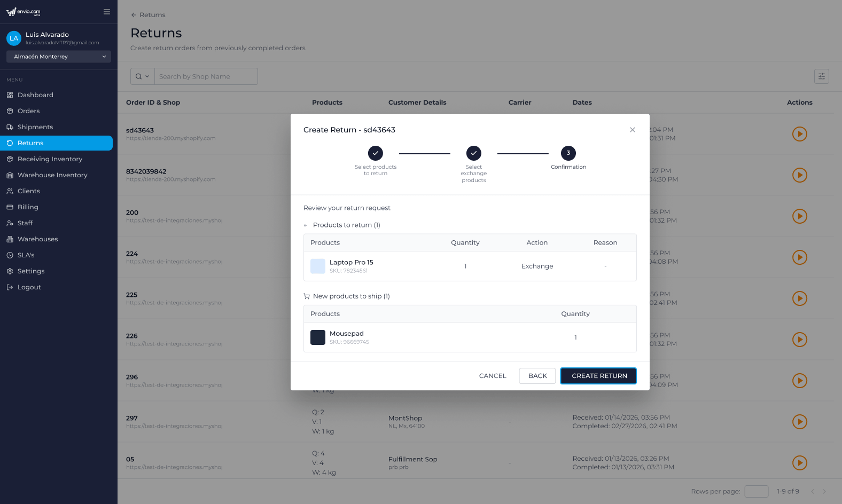Image resolution: width=842 pixels, height=504 pixels.
Task: Click the CREATE RETURN button
Action: 598,376
